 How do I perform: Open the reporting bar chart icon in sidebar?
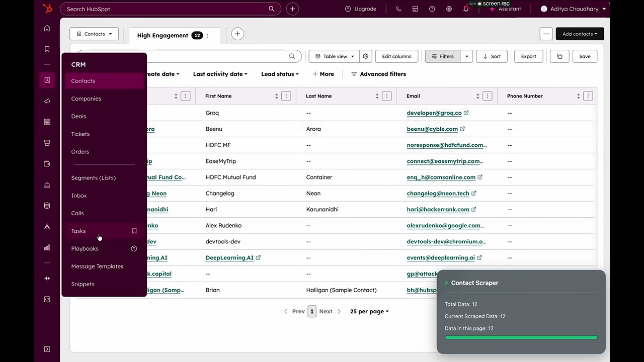click(x=47, y=247)
